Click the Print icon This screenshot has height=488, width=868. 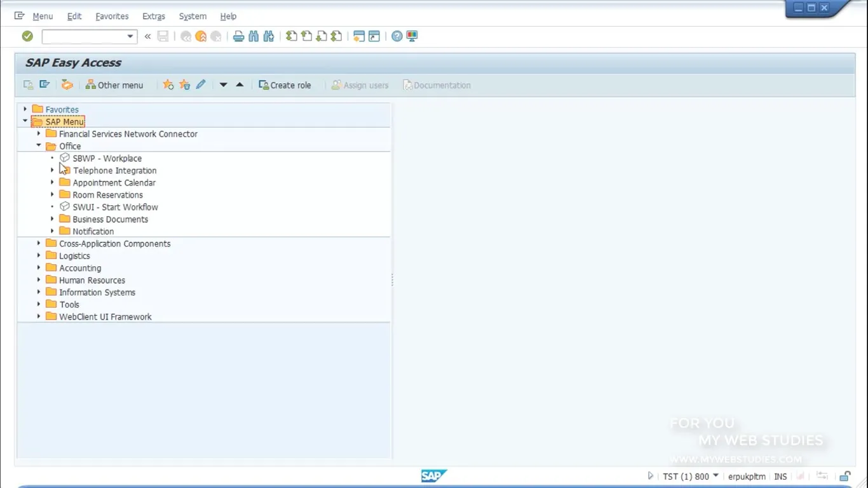(238, 36)
